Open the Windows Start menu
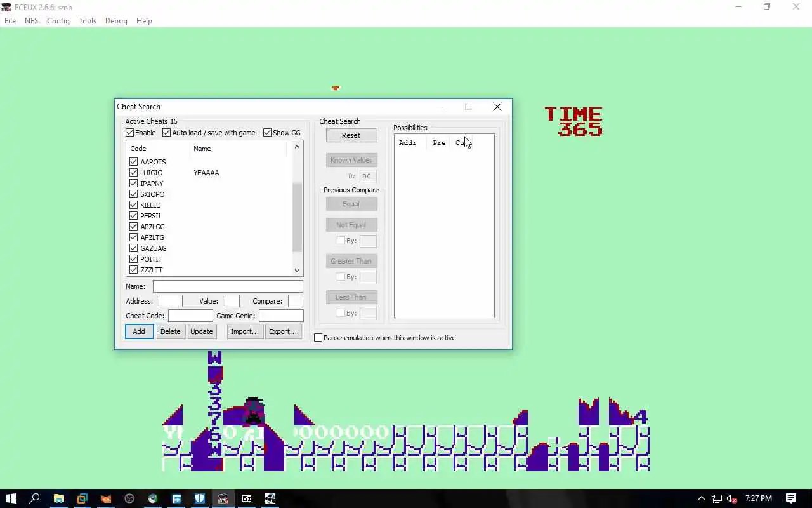 point(11,498)
